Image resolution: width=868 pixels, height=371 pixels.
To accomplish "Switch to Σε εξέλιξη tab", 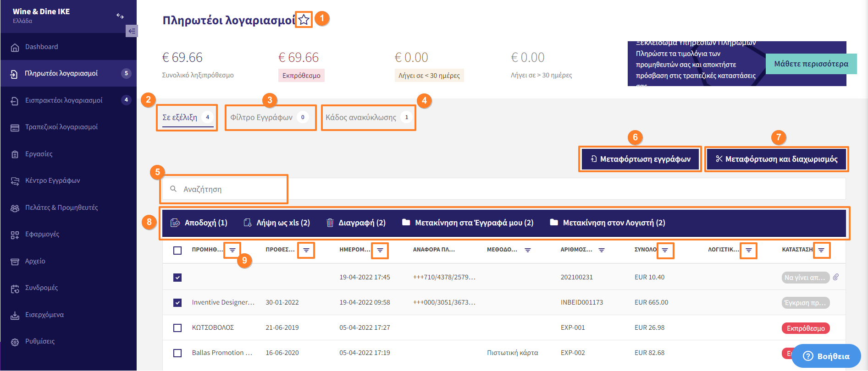I will coord(187,117).
